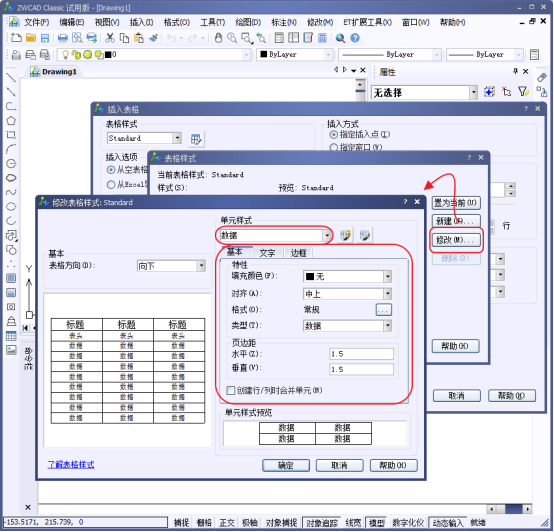Select 指定插入点 radio button

point(333,135)
